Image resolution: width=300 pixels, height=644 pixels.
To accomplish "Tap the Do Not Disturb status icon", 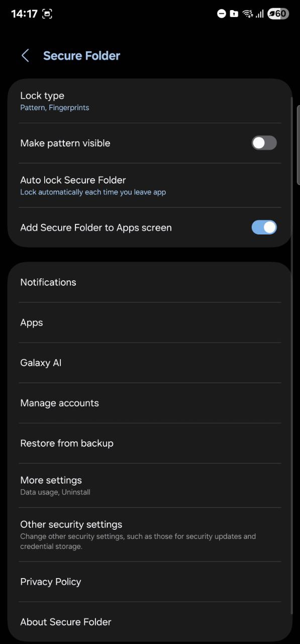I will coord(222,14).
